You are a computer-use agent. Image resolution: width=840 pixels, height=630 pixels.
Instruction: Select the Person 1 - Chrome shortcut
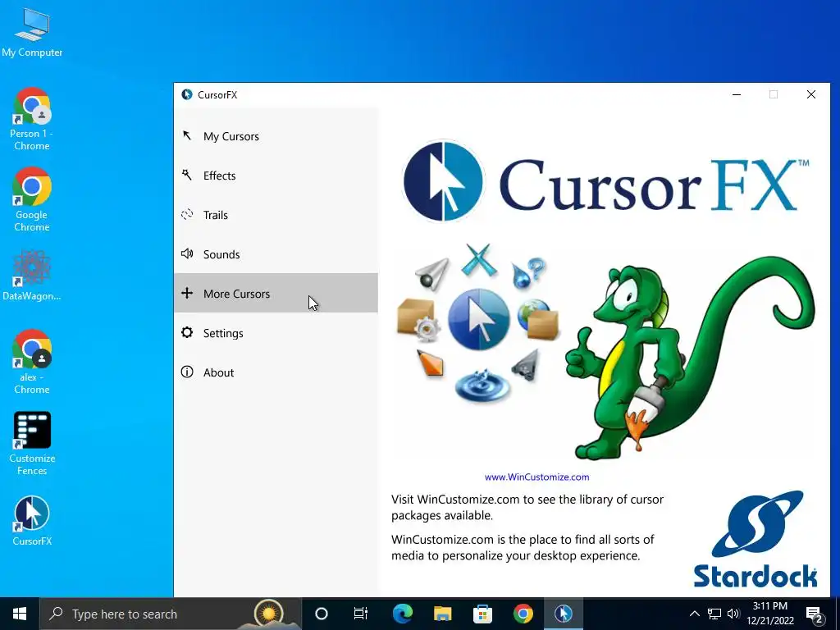pyautogui.click(x=32, y=119)
